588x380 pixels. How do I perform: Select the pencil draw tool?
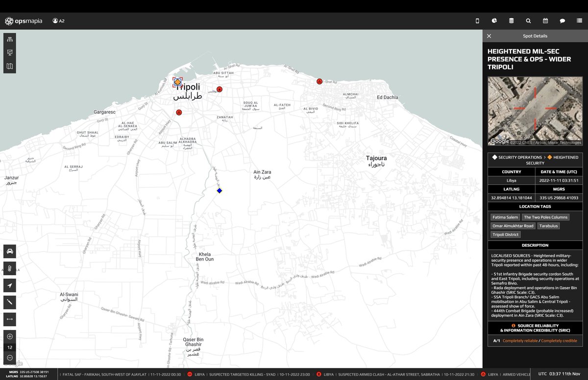click(10, 302)
